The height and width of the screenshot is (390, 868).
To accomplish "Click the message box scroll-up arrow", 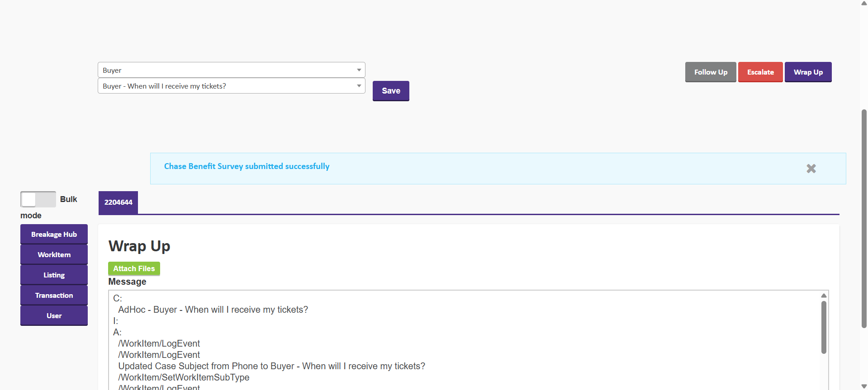I will click(824, 296).
